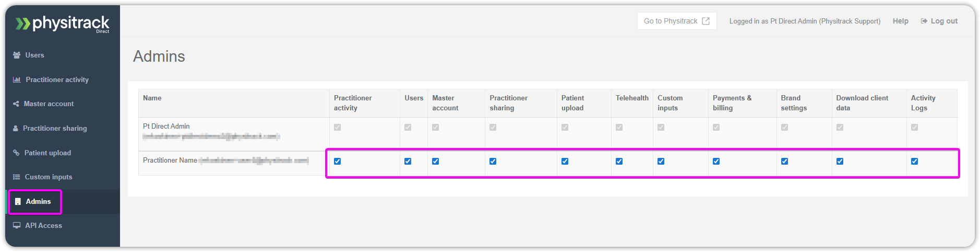Open the Help link
The image size is (980, 252).
click(x=900, y=21)
